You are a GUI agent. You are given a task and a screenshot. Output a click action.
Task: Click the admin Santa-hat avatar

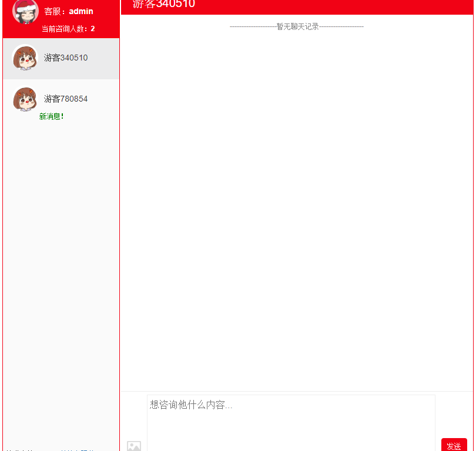point(25,12)
